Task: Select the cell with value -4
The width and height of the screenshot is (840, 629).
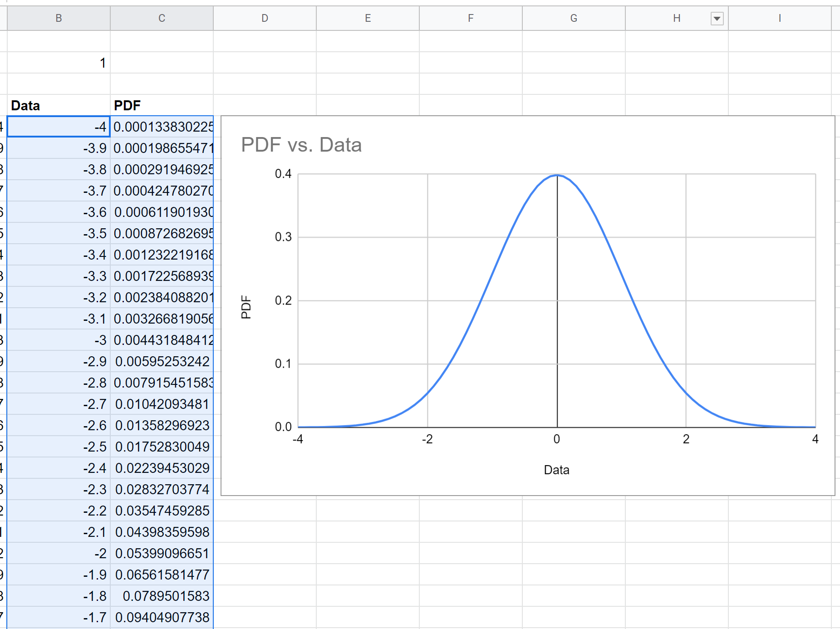Action: [x=59, y=127]
